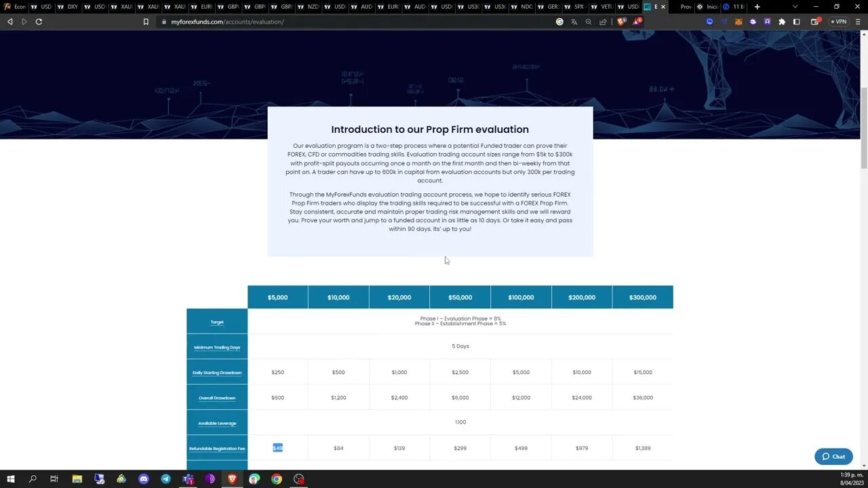Image resolution: width=868 pixels, height=488 pixels.
Task: Click the $2,500 daily drawdown cell
Action: [460, 372]
